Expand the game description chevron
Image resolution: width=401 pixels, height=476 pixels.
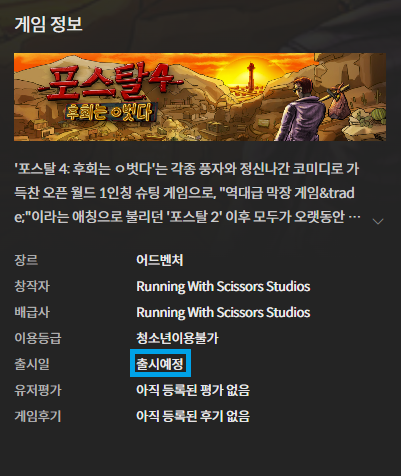(x=378, y=221)
